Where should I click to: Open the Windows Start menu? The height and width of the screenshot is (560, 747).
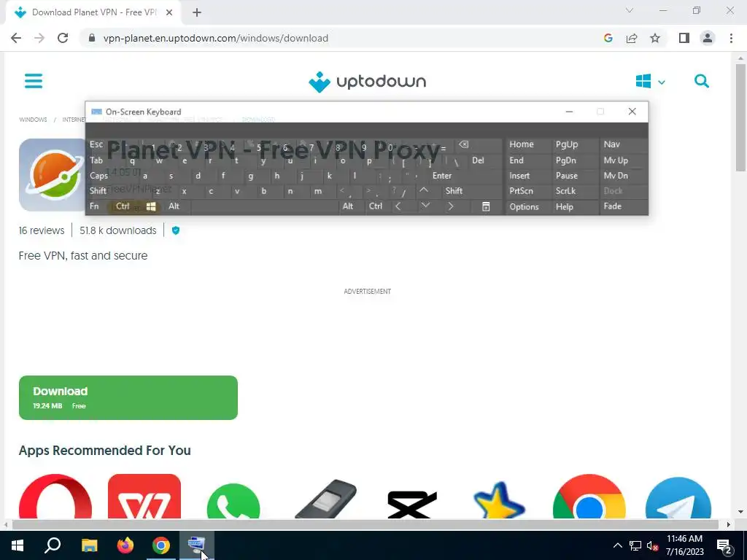pos(18,545)
